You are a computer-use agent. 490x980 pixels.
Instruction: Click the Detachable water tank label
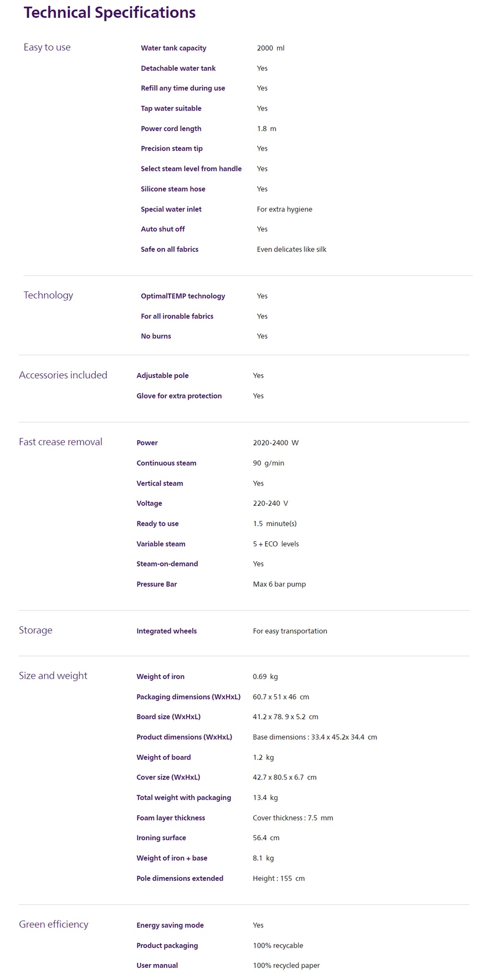178,68
